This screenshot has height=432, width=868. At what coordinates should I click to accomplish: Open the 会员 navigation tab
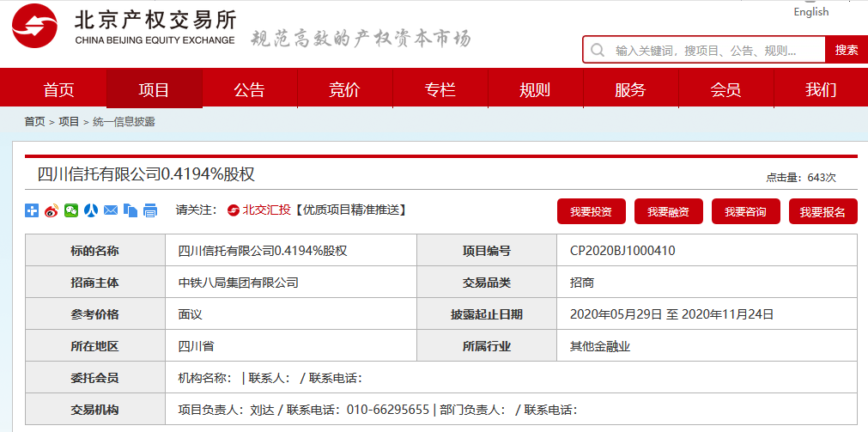[725, 89]
